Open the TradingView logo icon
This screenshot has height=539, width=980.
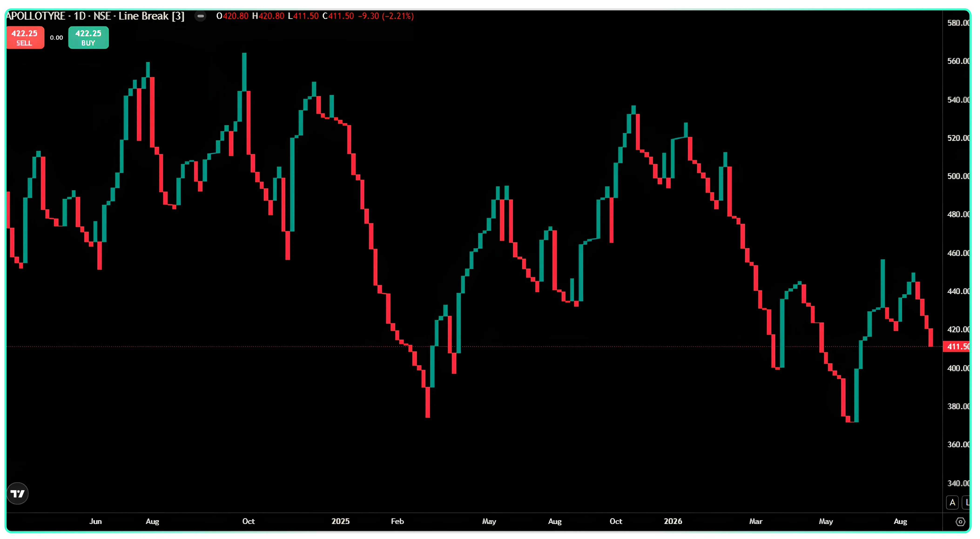pos(17,493)
